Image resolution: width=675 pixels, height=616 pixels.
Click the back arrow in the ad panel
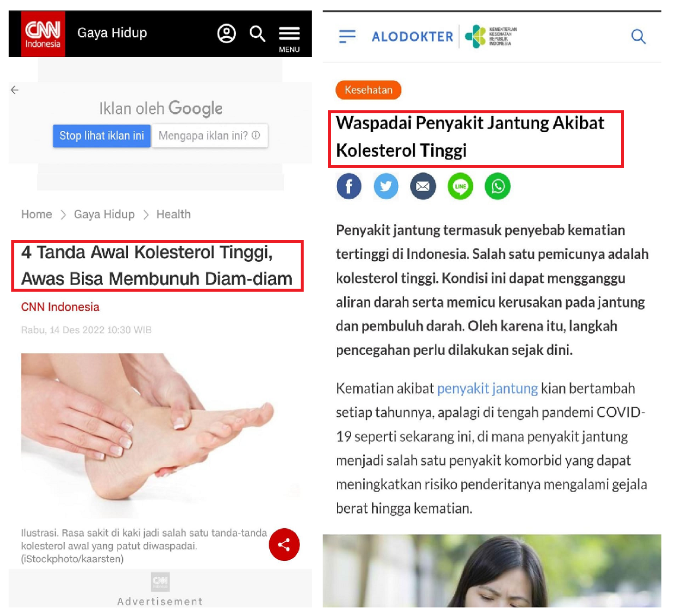click(x=15, y=90)
